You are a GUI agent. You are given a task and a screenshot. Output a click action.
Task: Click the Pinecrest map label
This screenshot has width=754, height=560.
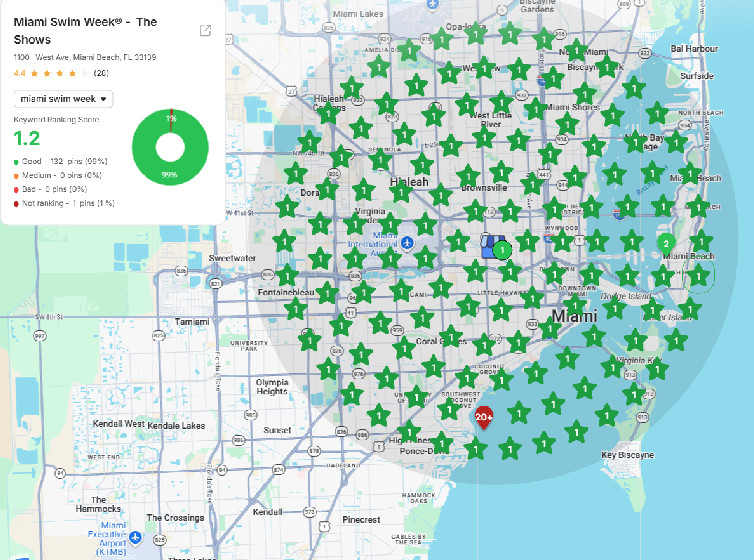[x=361, y=519]
